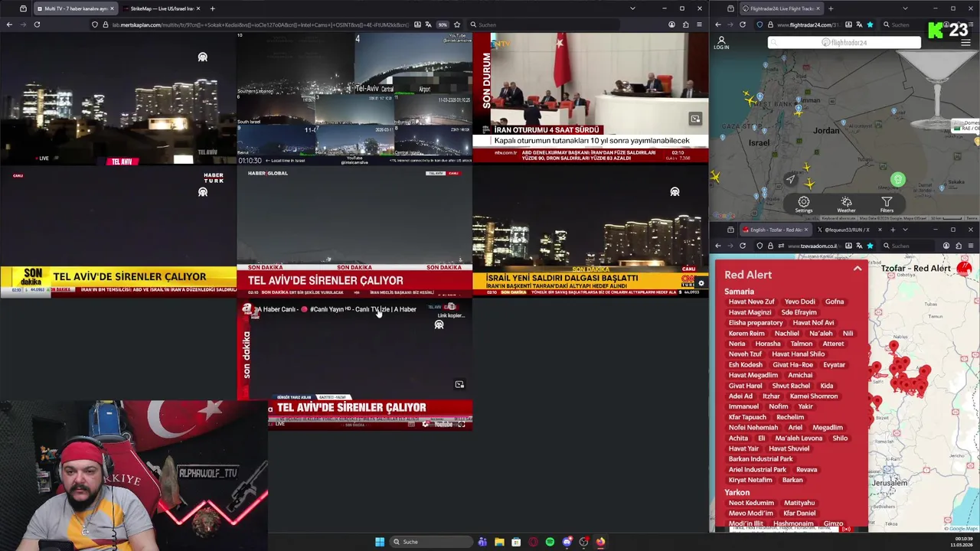The width and height of the screenshot is (980, 551).
Task: Toggle picture-in-picture on the A Haber stream
Action: tap(459, 384)
